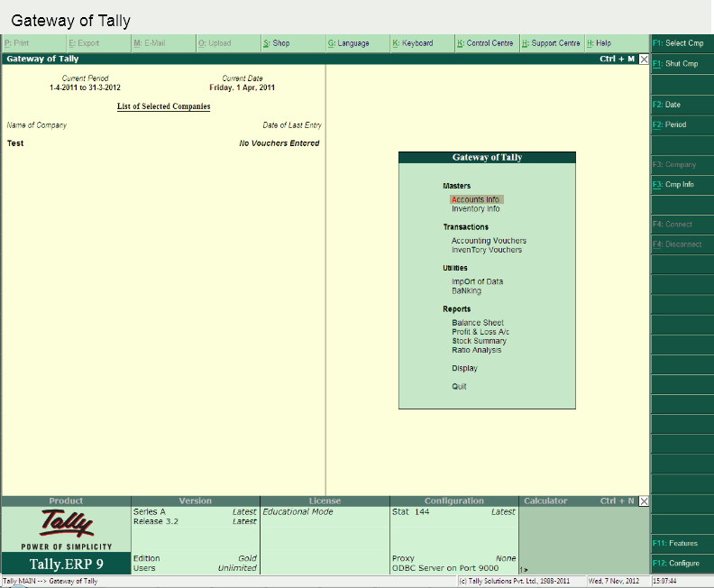
Task: Click the Edition Gold row
Action: tap(195, 558)
